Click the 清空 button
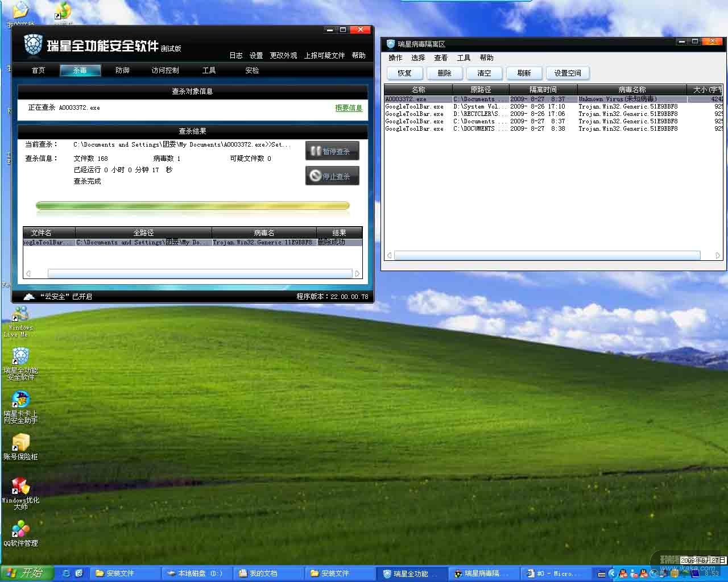 click(484, 73)
